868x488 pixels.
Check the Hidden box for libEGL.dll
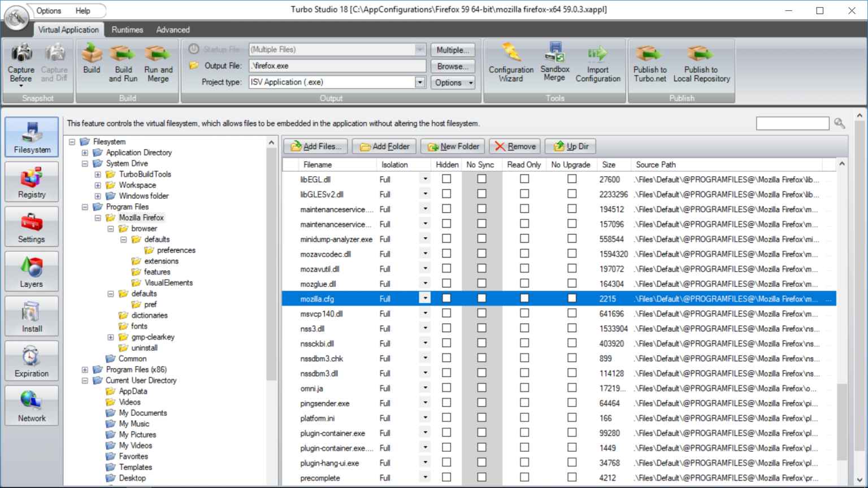tap(446, 179)
